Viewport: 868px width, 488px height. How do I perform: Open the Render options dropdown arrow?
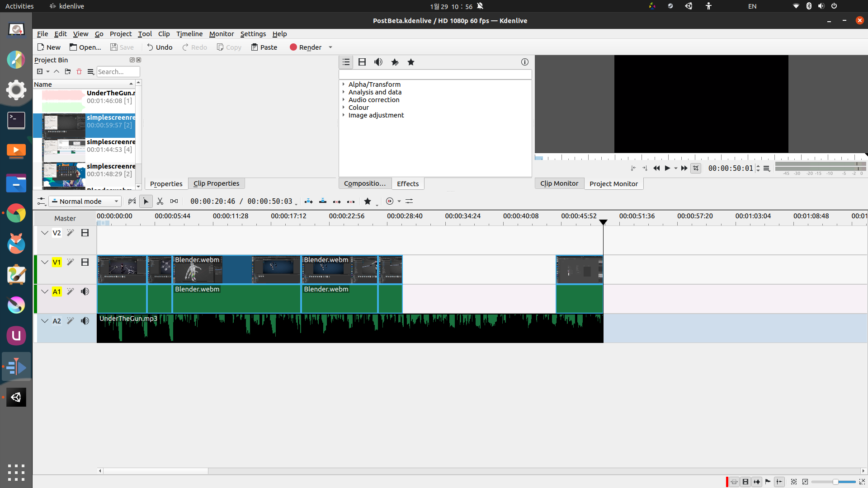(x=330, y=47)
